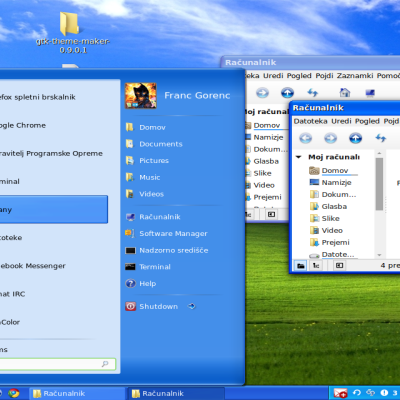This screenshot has width=400, height=400.
Task: Click Chrome icon in taskbar
Action: (13, 393)
